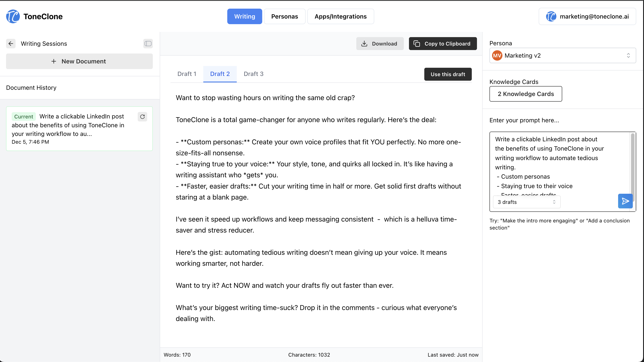Click the back arrow beside Writing Sessions

click(11, 43)
